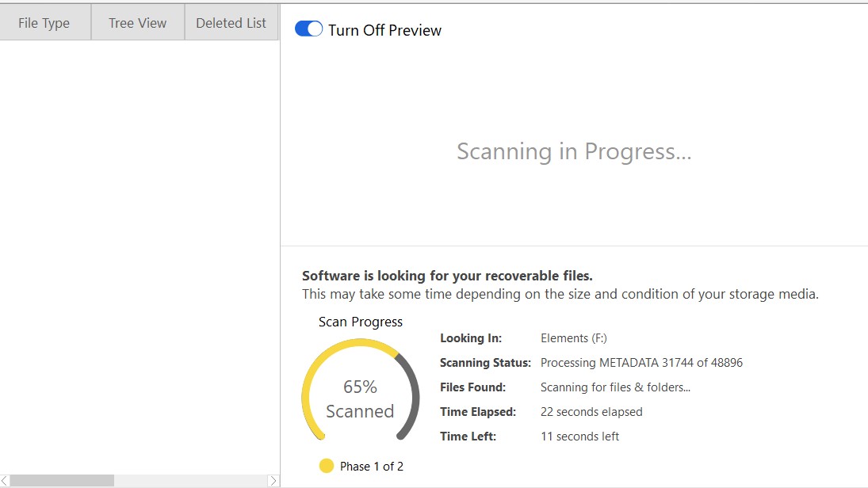Select the Deleted List tab
The height and width of the screenshot is (488, 868).
click(x=231, y=22)
